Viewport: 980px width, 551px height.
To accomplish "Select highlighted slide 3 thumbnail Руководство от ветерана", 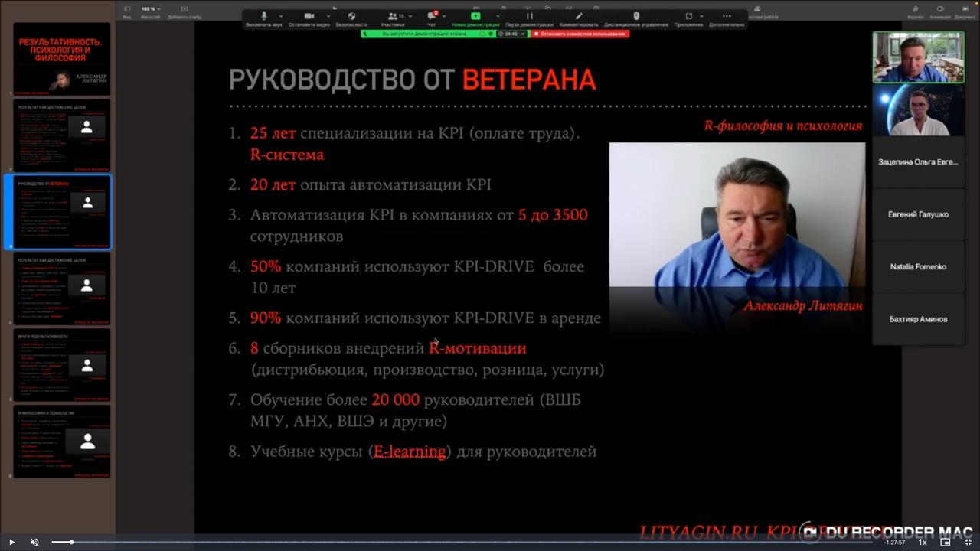I will coord(61,212).
